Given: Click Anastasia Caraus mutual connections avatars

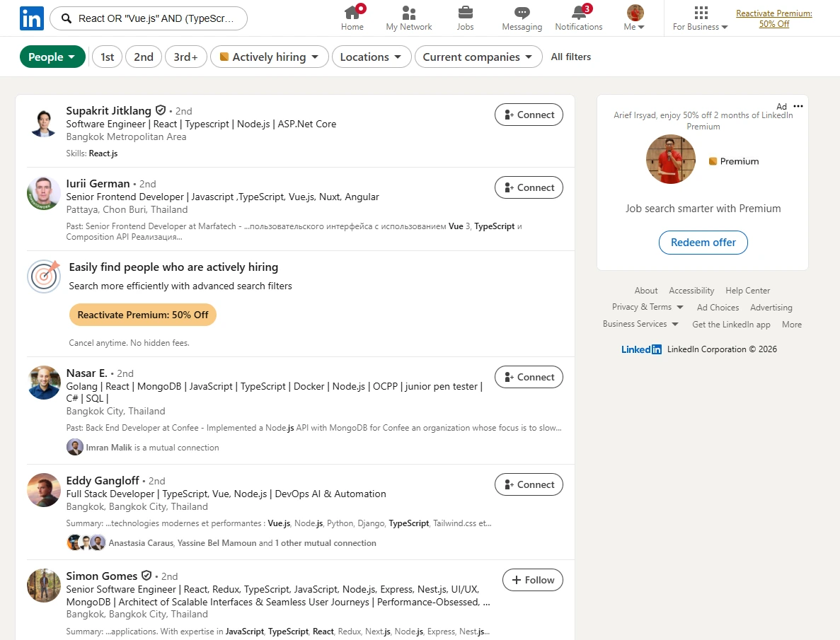Looking at the screenshot, I should coord(86,542).
